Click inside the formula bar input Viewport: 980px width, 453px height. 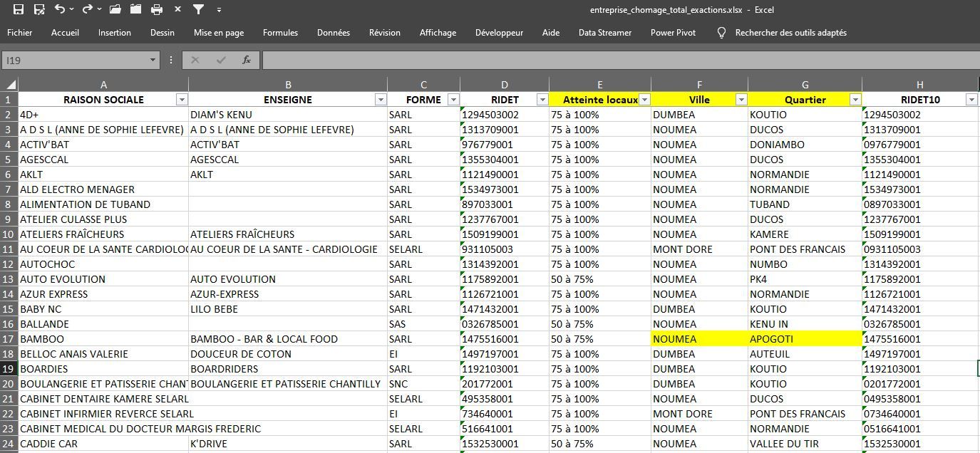[x=620, y=61]
